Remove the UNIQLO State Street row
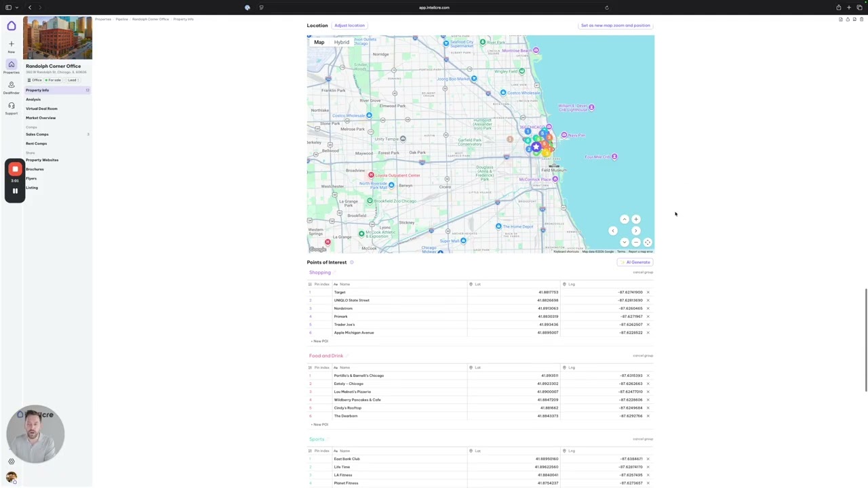 (x=648, y=300)
